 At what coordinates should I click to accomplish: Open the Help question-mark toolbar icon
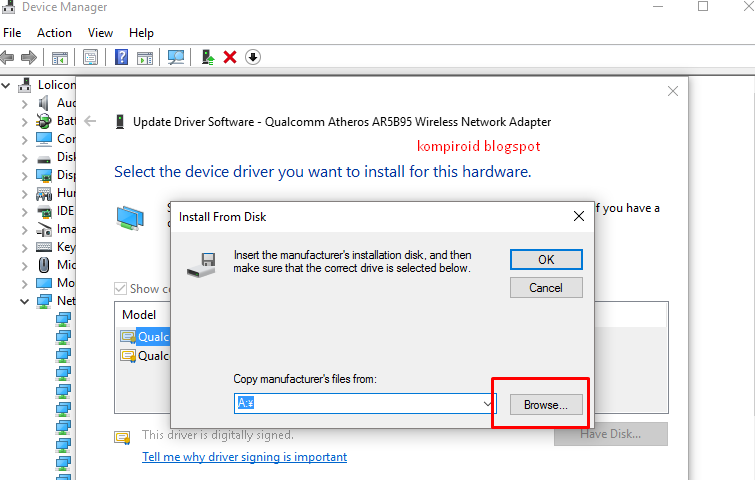pyautogui.click(x=121, y=57)
